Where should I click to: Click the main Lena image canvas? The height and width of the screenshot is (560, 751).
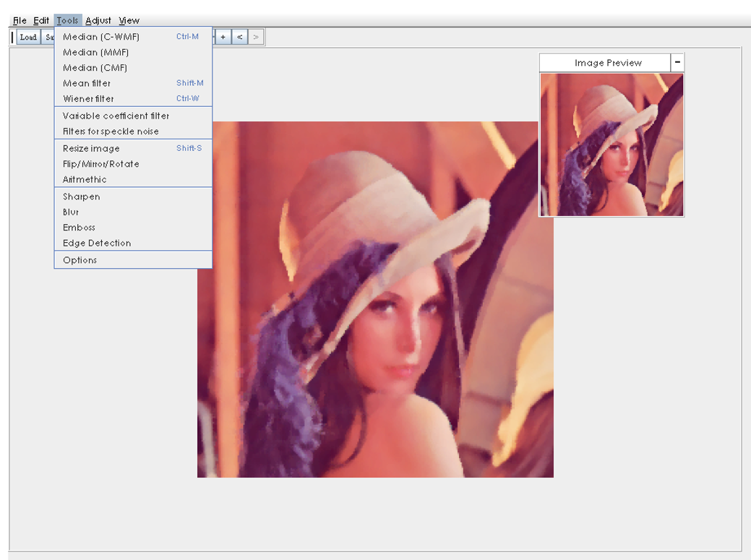pos(376,299)
